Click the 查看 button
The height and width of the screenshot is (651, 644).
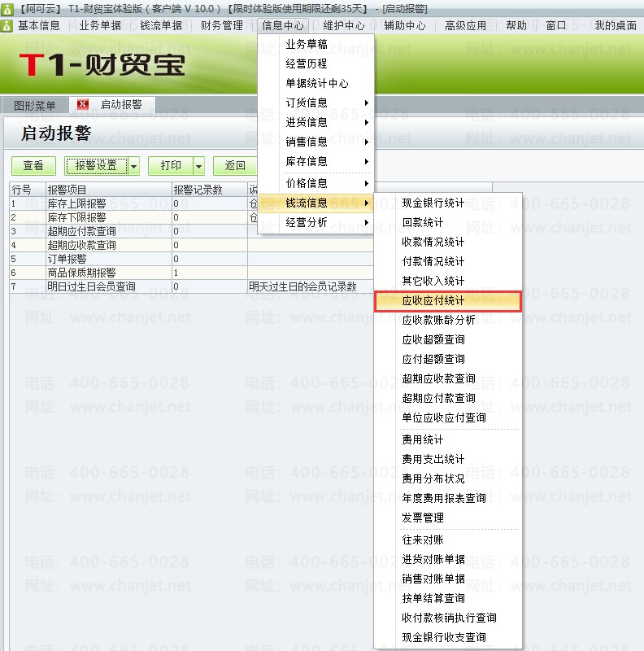[33, 166]
